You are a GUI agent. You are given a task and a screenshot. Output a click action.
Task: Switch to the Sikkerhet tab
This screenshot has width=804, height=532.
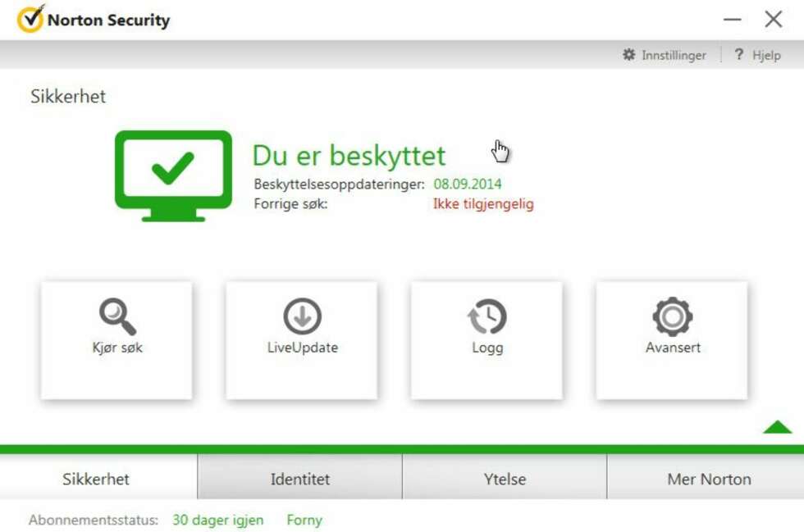[x=98, y=476]
